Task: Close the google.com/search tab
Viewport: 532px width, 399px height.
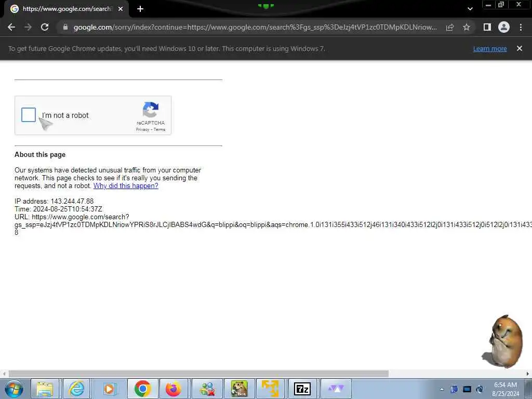Action: point(121,9)
